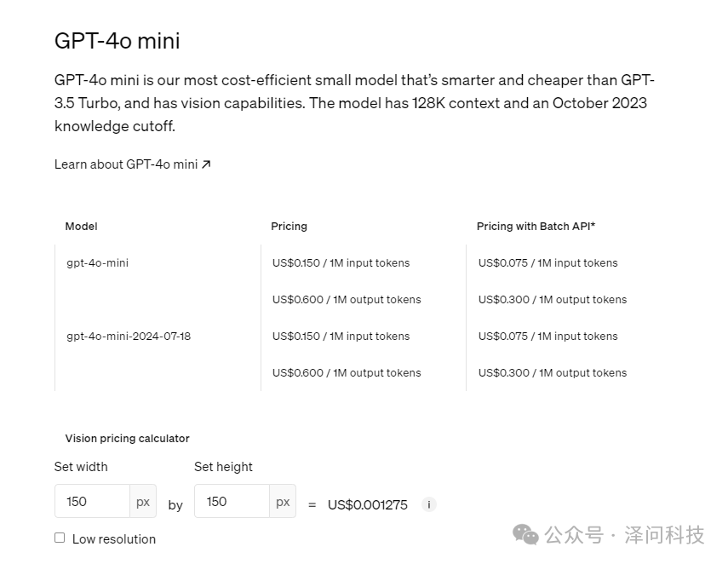The height and width of the screenshot is (564, 728).
Task: Open the Learn about GPT-4o mini link
Action: coord(125,164)
